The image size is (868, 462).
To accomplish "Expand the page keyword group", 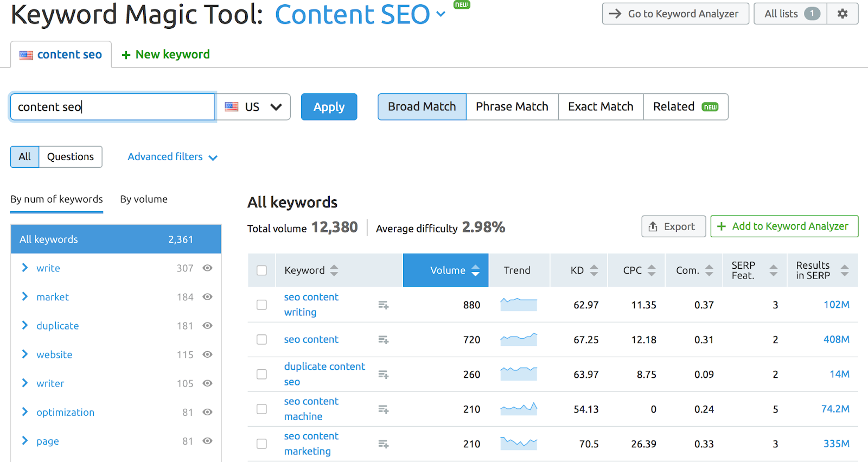I will tap(24, 440).
